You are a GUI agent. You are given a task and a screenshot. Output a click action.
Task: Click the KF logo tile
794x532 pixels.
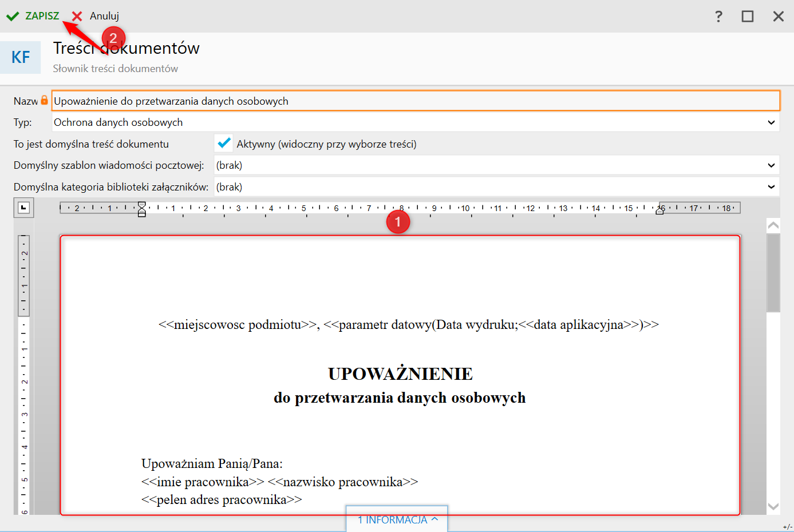click(x=21, y=57)
